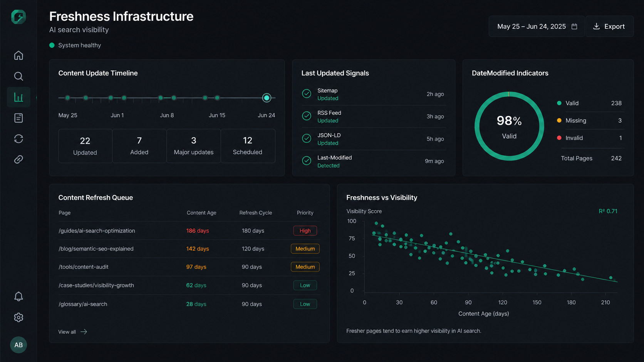Click the Missing count 3
This screenshot has height=362, width=644.
point(620,120)
